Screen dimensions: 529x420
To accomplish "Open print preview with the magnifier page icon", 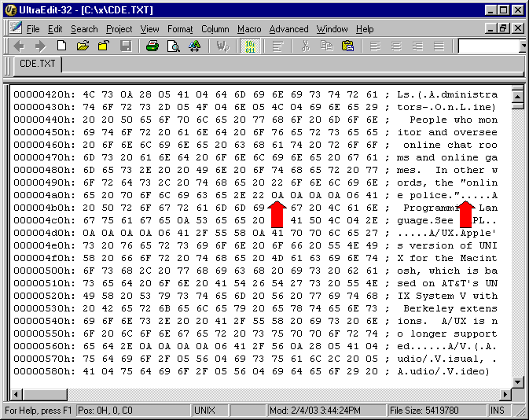I will click(x=174, y=46).
